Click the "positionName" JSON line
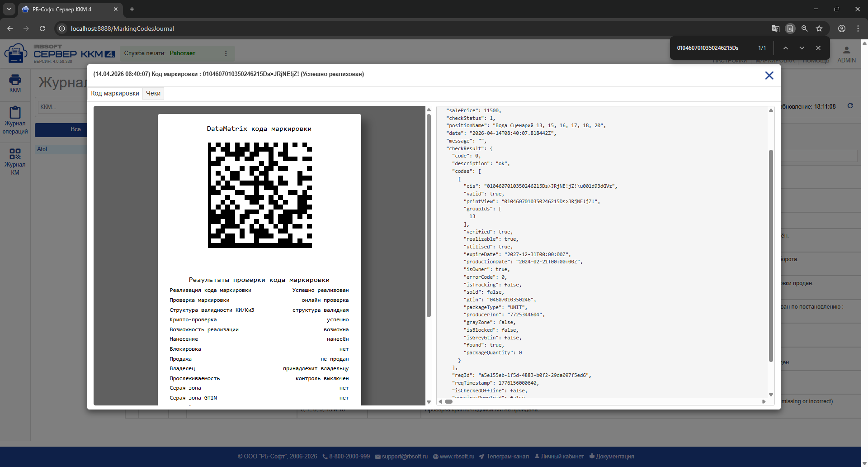 pos(526,125)
